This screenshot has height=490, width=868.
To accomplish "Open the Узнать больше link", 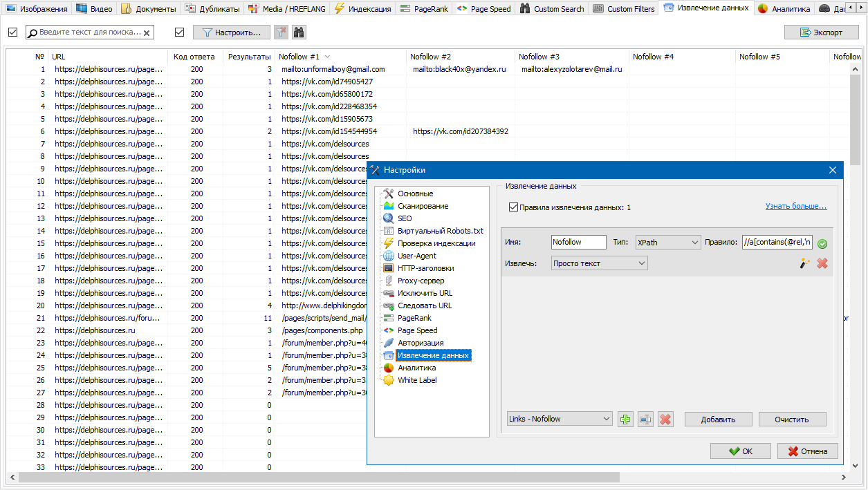I will pos(795,206).
